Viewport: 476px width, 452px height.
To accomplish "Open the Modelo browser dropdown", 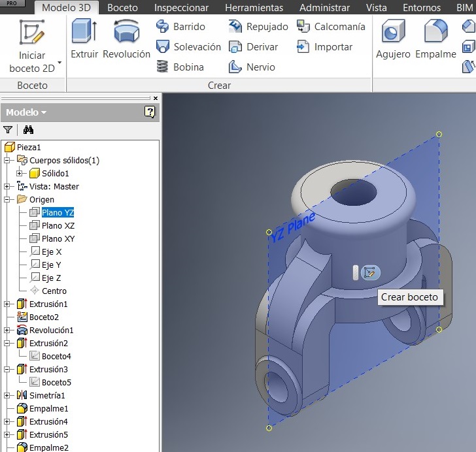I will (26, 112).
